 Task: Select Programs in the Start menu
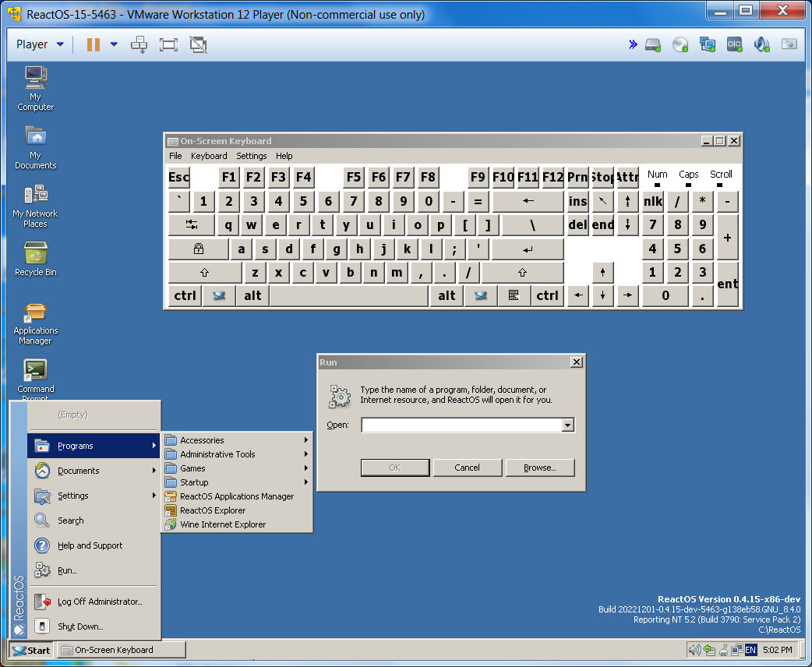[94, 446]
